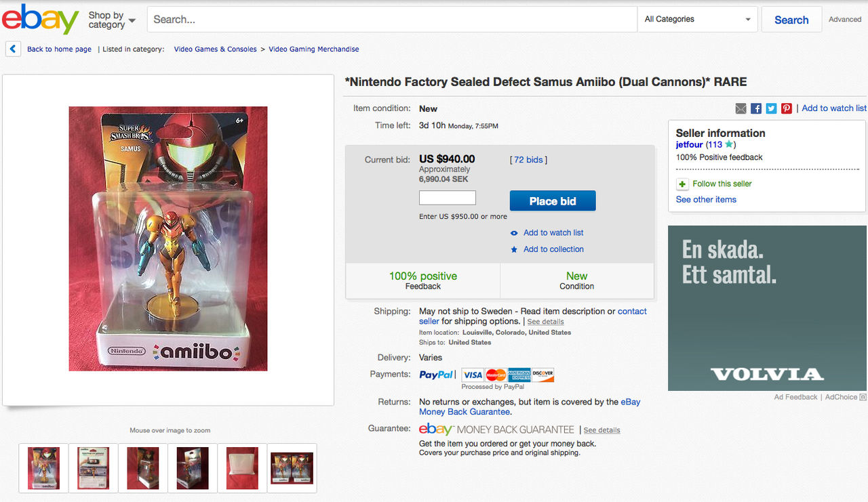Image resolution: width=868 pixels, height=502 pixels.
Task: Share this listing on Twitter
Action: click(x=771, y=108)
